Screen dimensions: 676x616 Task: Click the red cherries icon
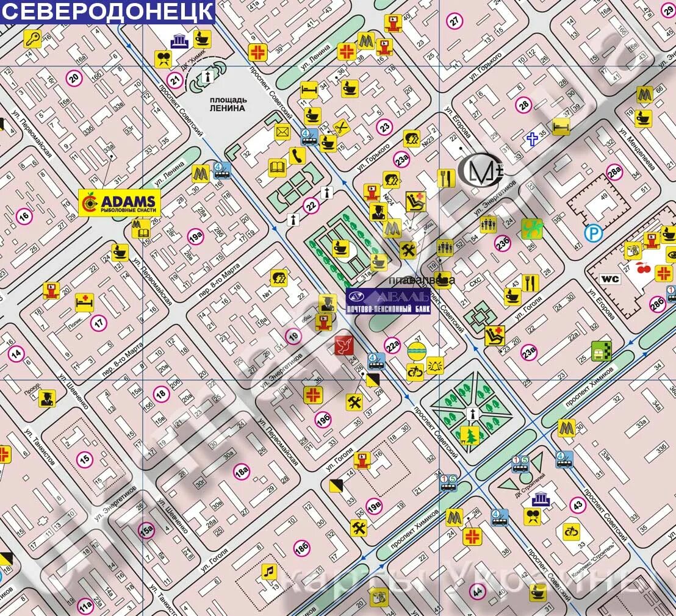point(644,267)
